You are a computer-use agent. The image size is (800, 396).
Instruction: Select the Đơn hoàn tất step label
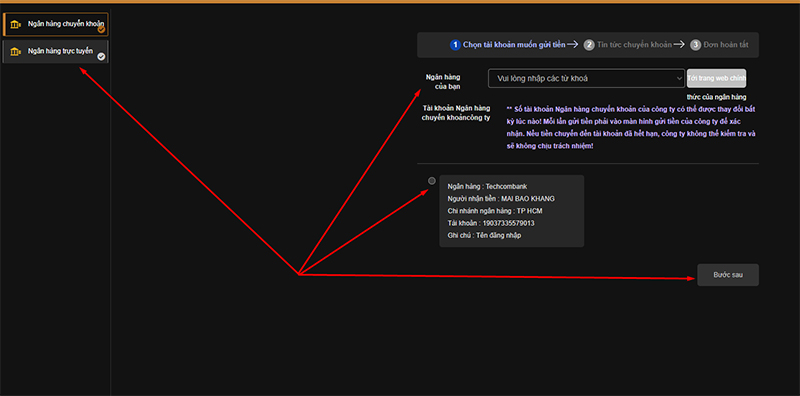(726, 45)
